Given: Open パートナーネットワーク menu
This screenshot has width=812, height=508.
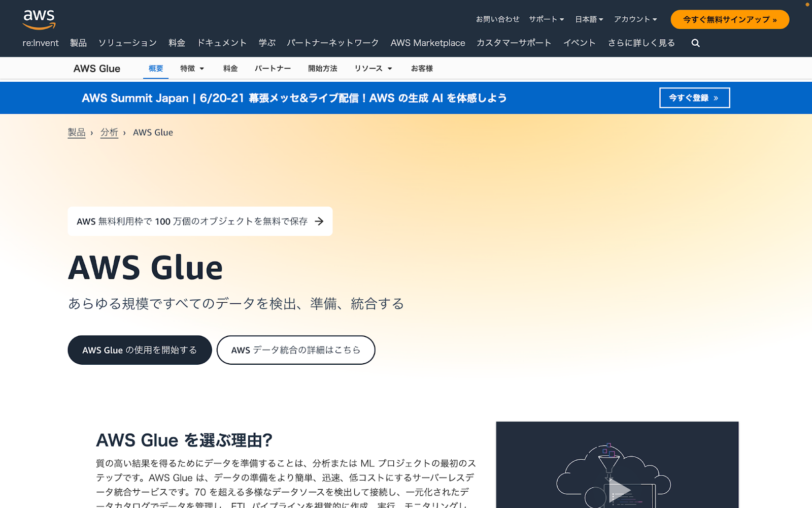Looking at the screenshot, I should click(x=332, y=43).
